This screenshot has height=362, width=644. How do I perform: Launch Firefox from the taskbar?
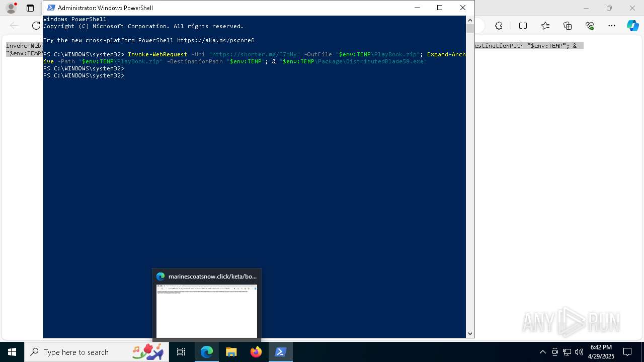pyautogui.click(x=256, y=352)
